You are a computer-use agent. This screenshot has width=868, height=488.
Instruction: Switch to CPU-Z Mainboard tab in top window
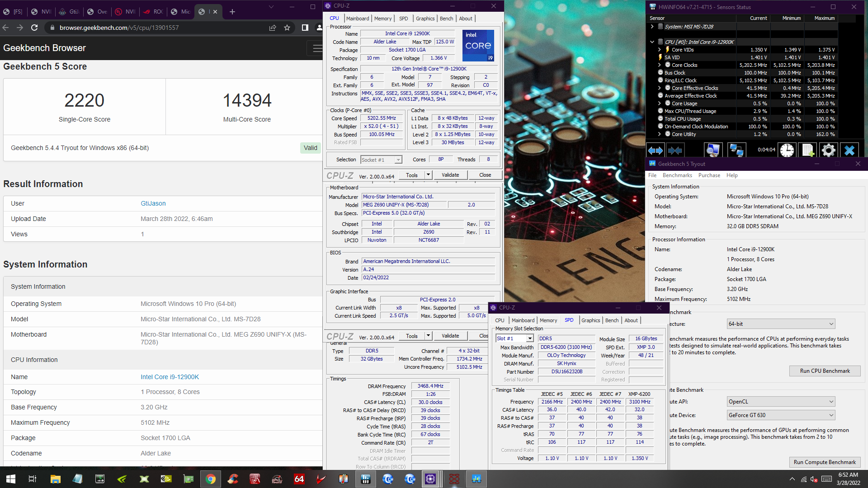click(358, 19)
